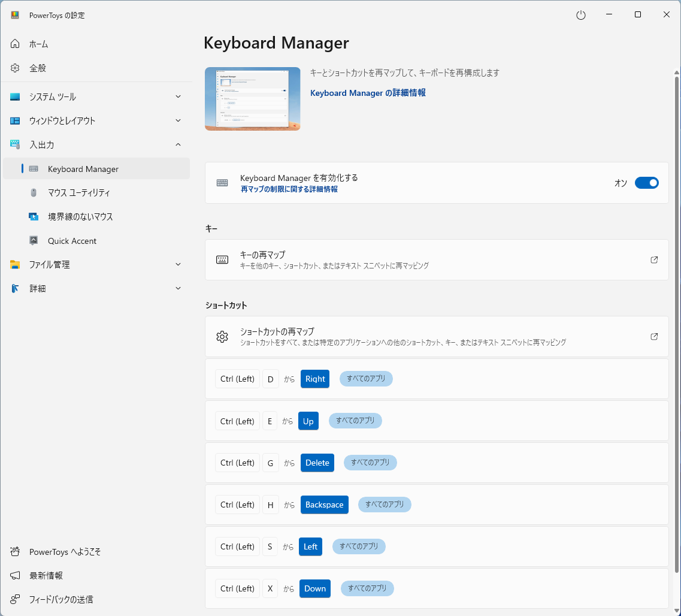Select Keyboard Manager in the sidebar

coord(96,168)
